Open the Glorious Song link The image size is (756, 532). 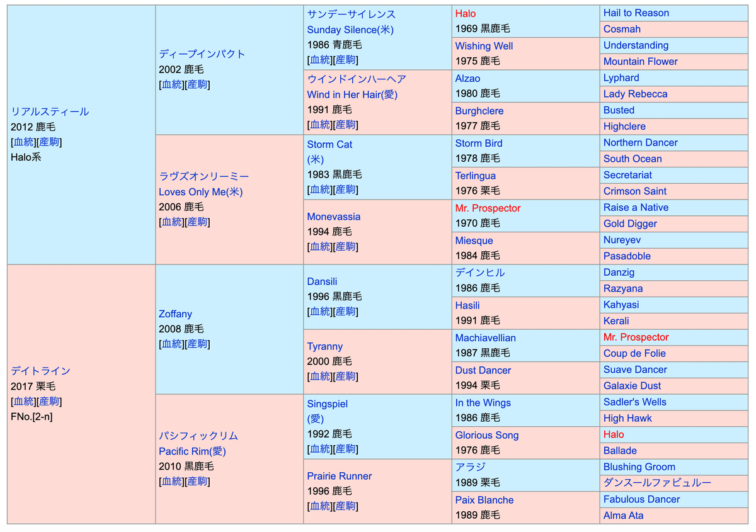(487, 435)
